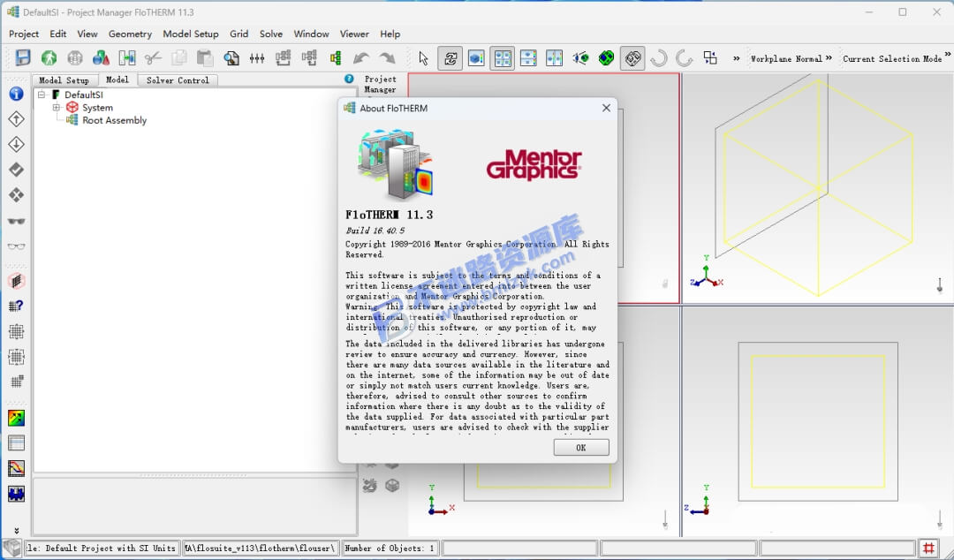Viewport: 954px width, 560px height.
Task: Click the Undo arrow icon
Action: [x=361, y=57]
